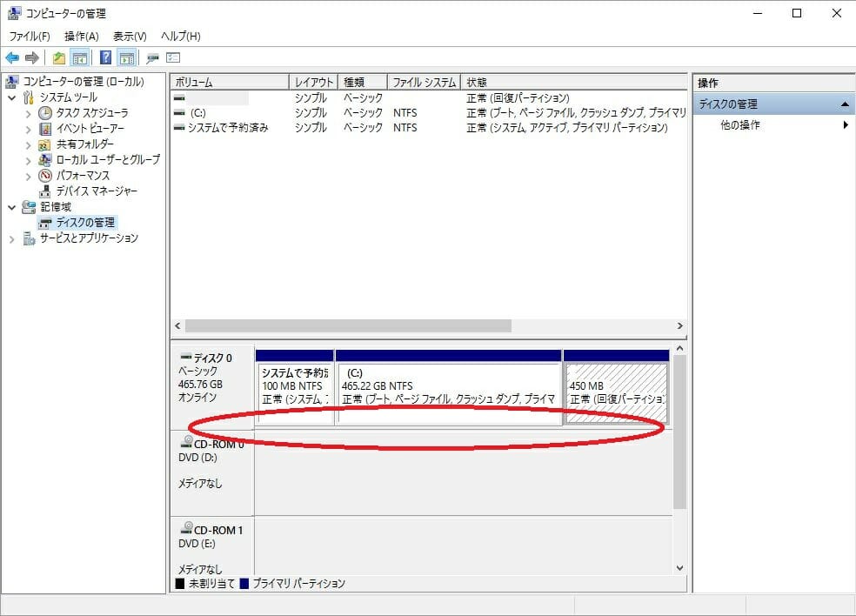This screenshot has width=856, height=616.
Task: Click 他の操作 in the actions pane
Action: coord(740,125)
